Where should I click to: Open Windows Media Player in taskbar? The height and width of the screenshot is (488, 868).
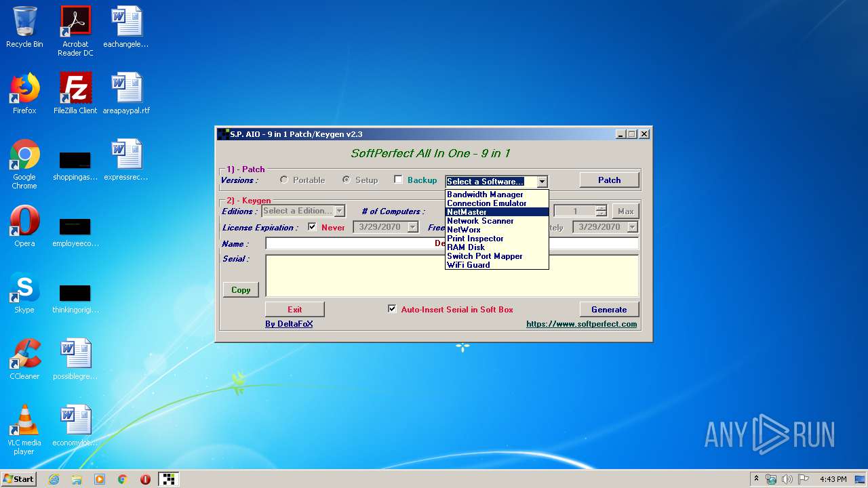[100, 479]
